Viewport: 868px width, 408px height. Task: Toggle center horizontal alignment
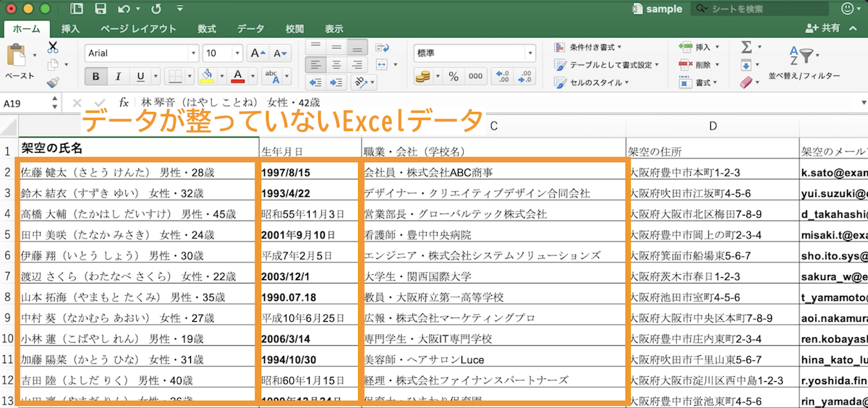[336, 64]
